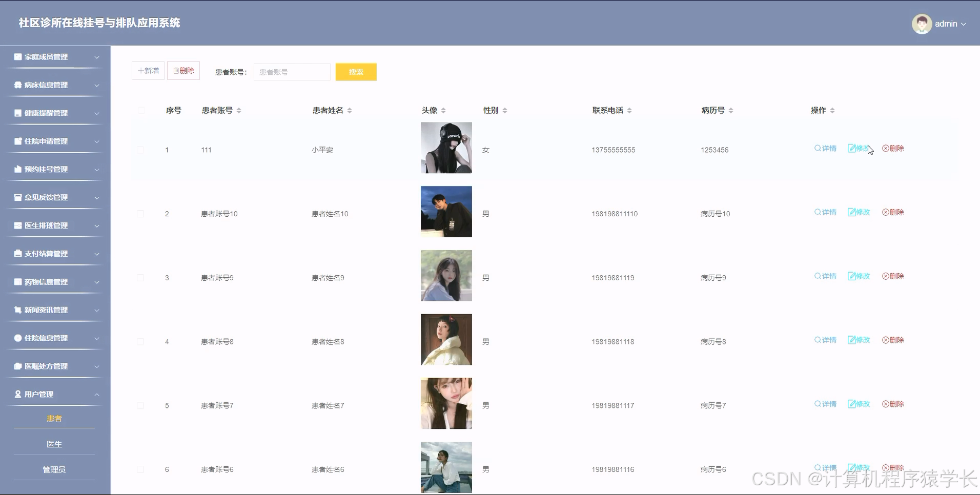This screenshot has height=495, width=980.
Task: Click 修改 link for 患者账号10
Action: pyautogui.click(x=859, y=212)
